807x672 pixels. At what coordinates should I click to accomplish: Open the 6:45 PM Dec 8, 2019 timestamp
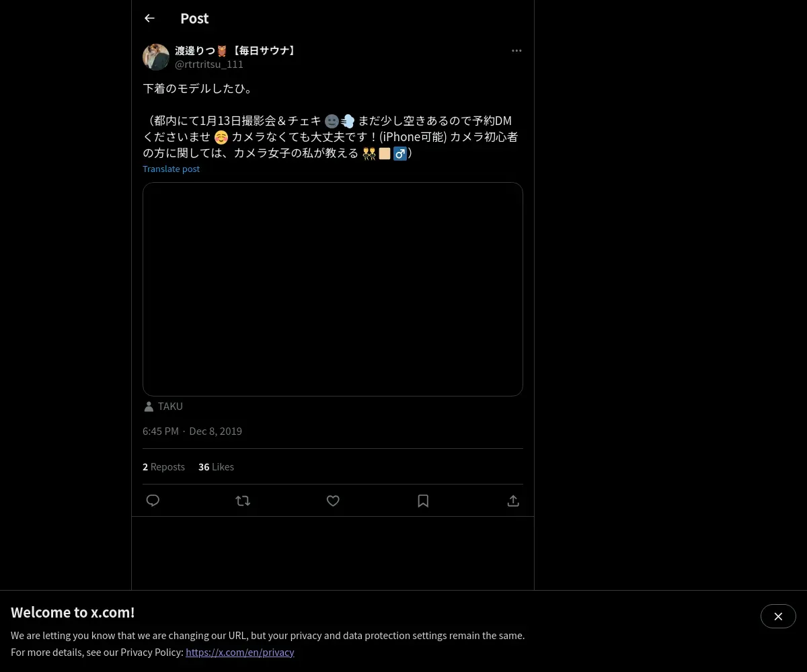192,431
